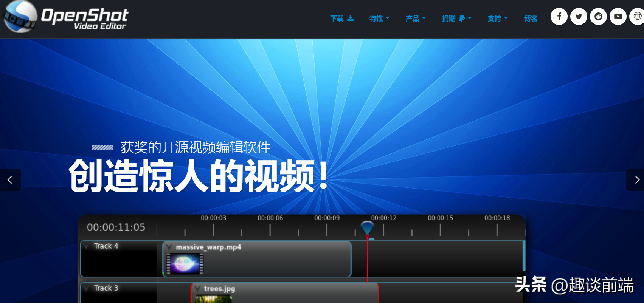Open the Reddit social icon
The width and height of the screenshot is (644, 303).
pos(598,16)
